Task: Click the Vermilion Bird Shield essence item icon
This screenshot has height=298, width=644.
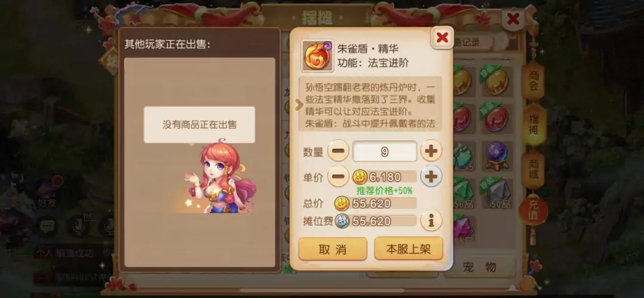Action: point(317,56)
